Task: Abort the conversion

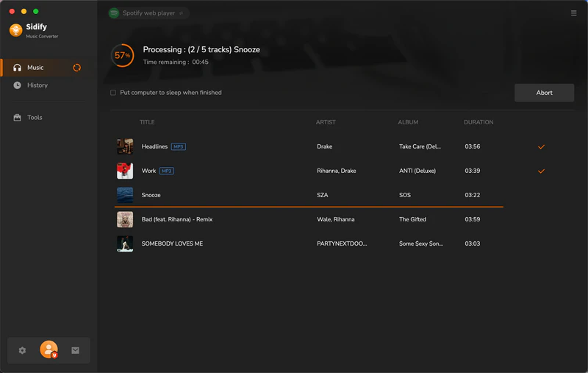Action: (x=544, y=93)
